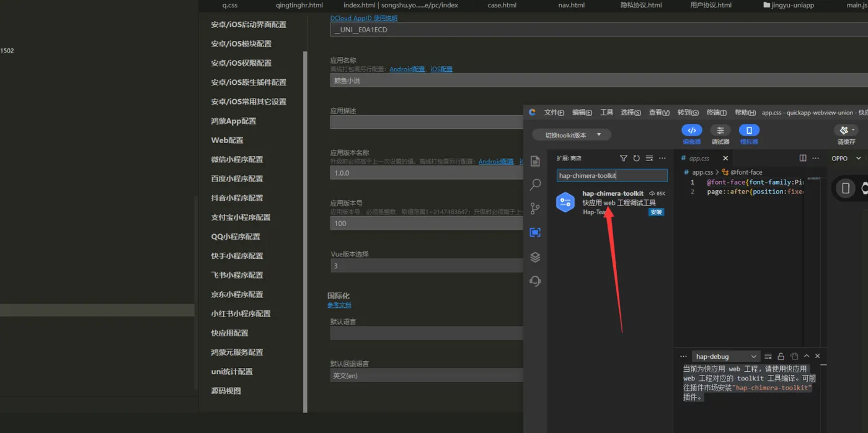Expand the OPPO device dropdown

pyautogui.click(x=859, y=159)
